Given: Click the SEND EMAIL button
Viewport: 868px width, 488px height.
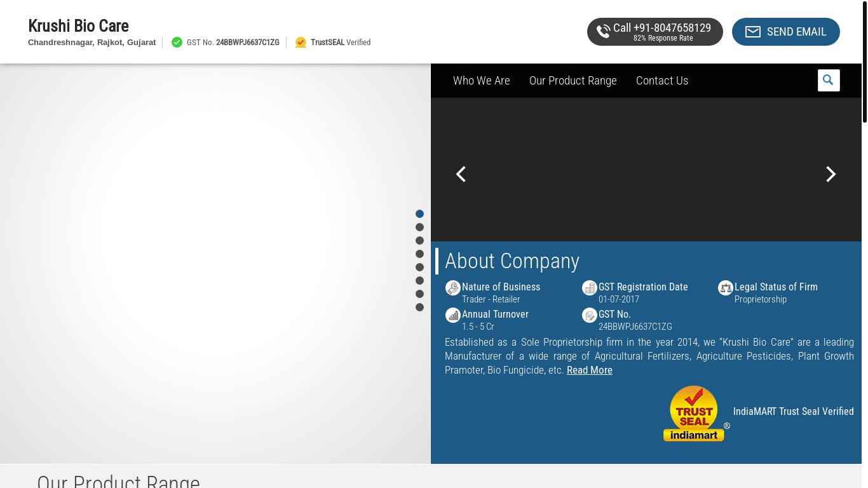Looking at the screenshot, I should 786,32.
